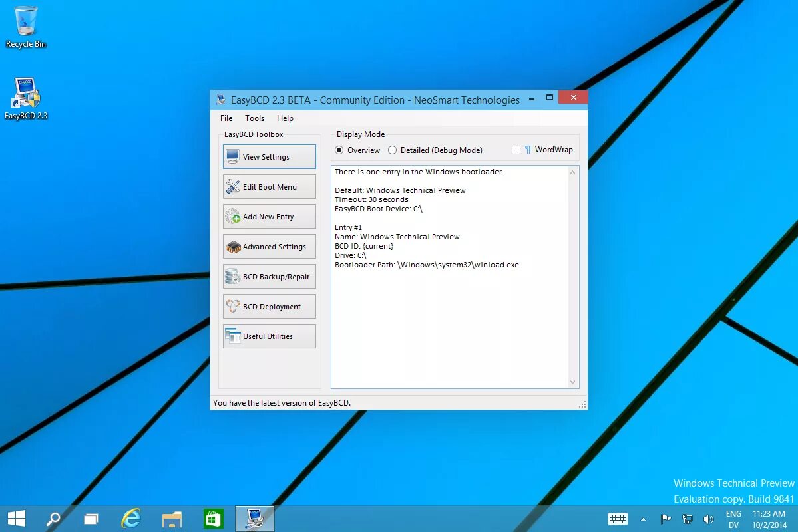This screenshot has height=532, width=798.
Task: Click the "Bootloader Path" line text
Action: coord(427,265)
